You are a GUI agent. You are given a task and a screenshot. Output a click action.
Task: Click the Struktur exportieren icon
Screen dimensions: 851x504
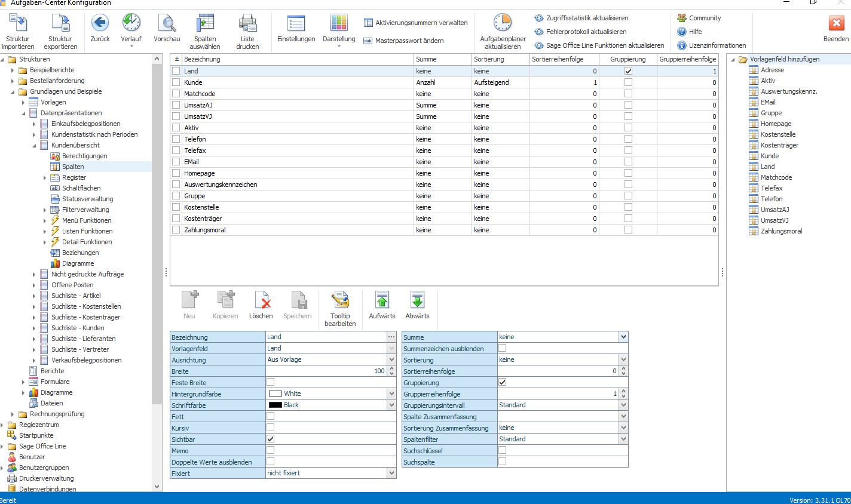click(60, 23)
